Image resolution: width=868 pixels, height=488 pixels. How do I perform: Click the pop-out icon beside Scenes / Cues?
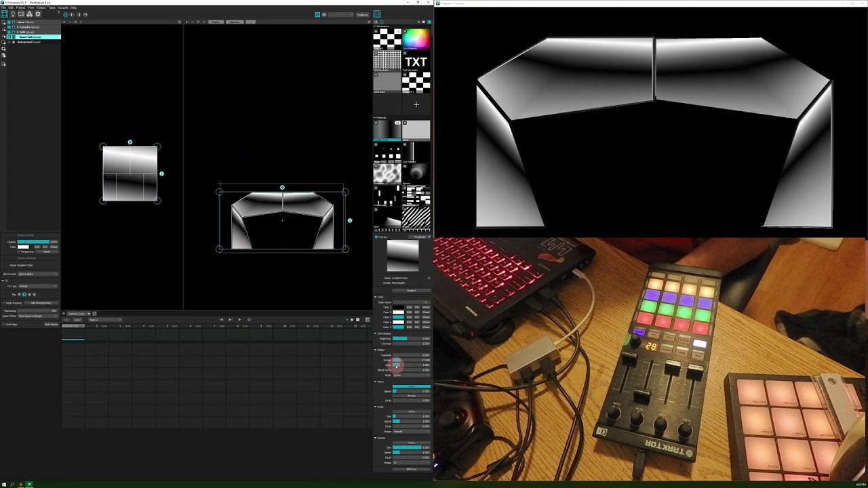tap(95, 313)
